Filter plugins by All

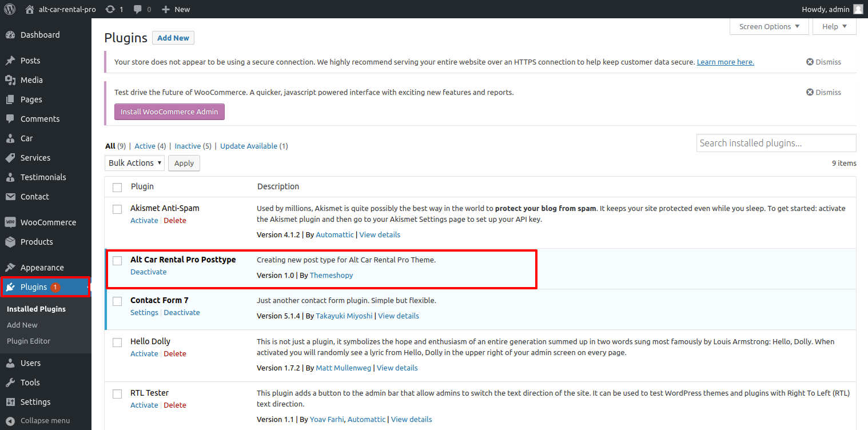(x=110, y=146)
